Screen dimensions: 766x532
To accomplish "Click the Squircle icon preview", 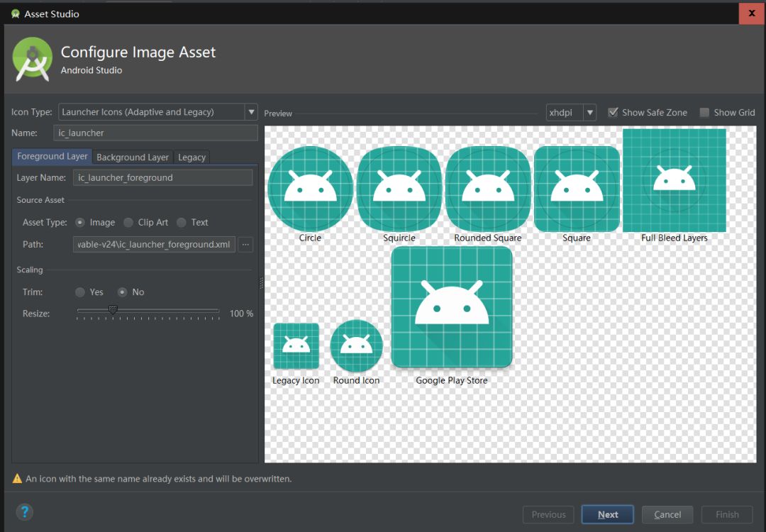I will pyautogui.click(x=399, y=189).
